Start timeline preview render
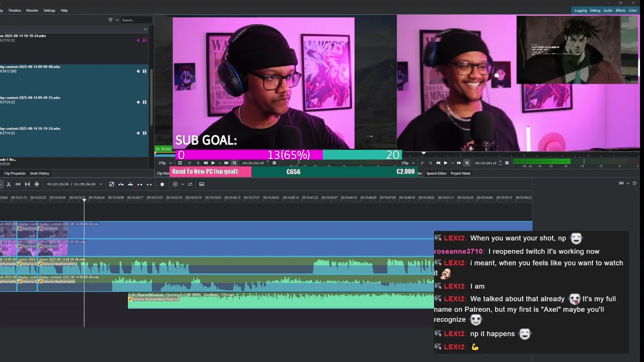644x362 pixels. (x=175, y=184)
